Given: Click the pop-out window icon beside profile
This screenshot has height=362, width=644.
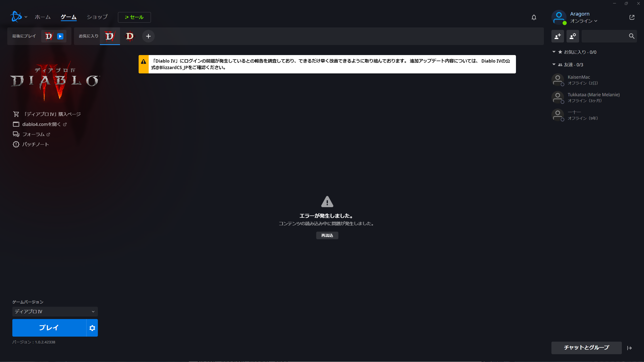Looking at the screenshot, I should [632, 17].
